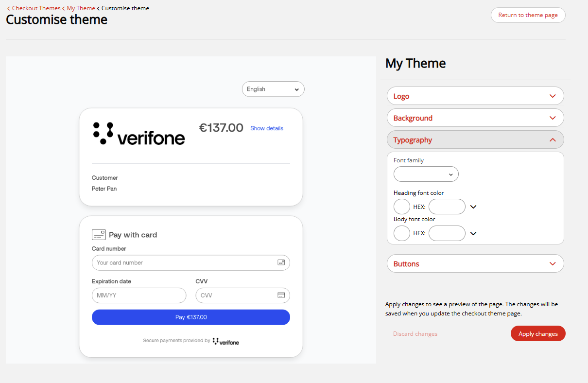
Task: Click the Body font color HEX field
Action: (447, 233)
